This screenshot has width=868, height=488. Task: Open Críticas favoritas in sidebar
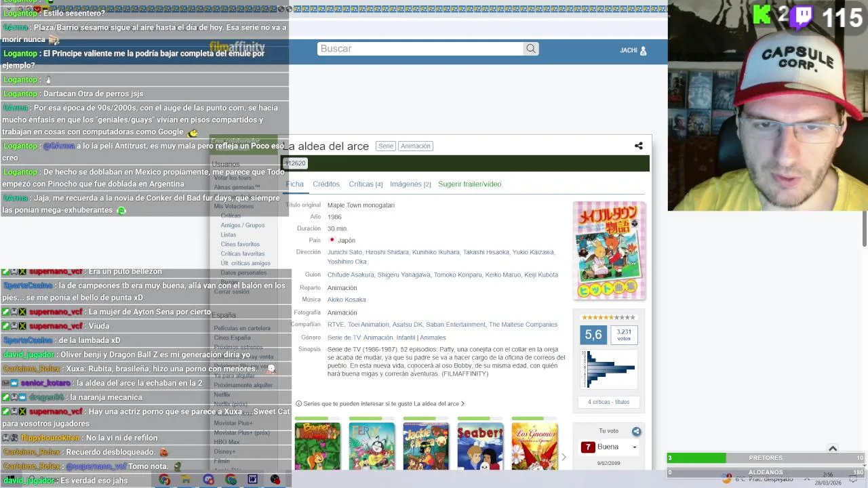(x=242, y=253)
